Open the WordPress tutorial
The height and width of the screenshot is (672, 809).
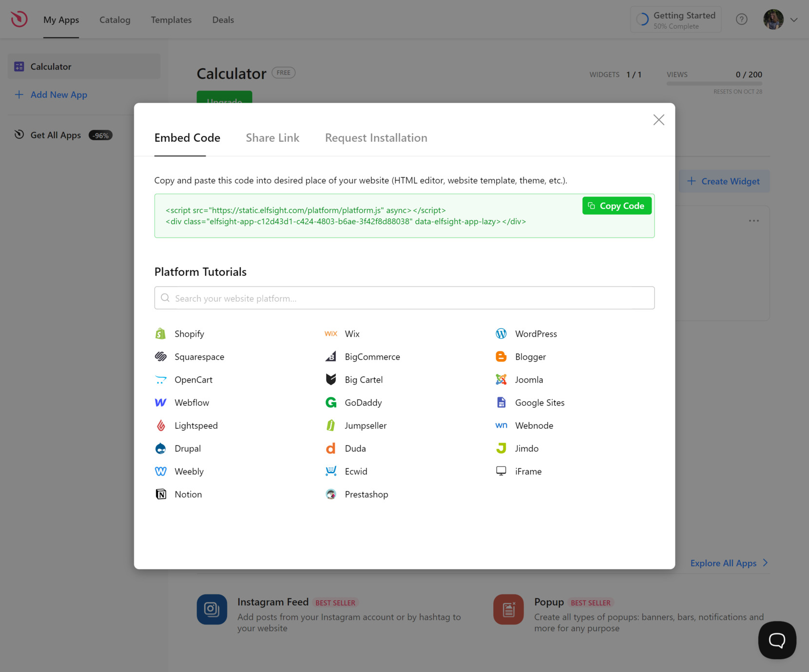(x=536, y=334)
